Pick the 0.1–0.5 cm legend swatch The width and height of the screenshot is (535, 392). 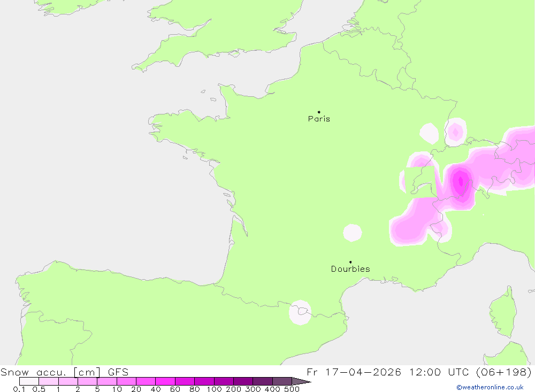point(29,381)
